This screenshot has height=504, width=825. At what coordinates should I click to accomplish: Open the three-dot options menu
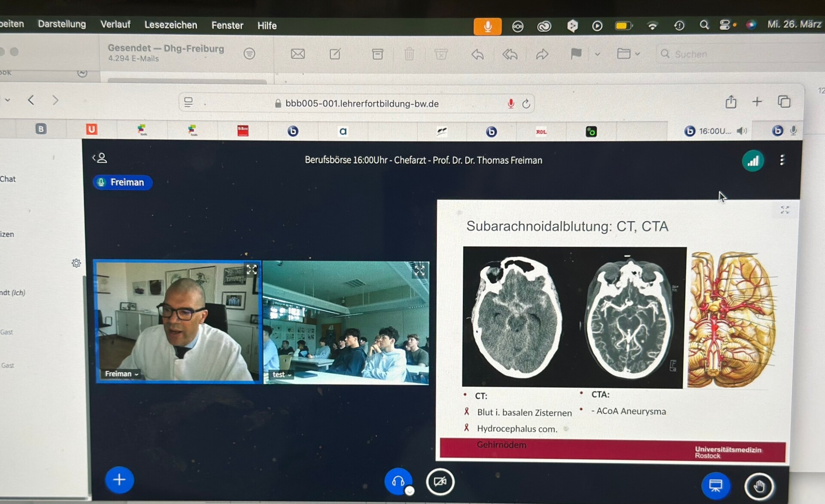click(x=782, y=160)
